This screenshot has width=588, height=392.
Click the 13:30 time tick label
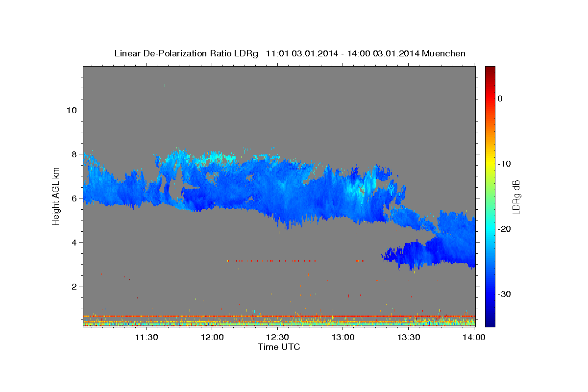pyautogui.click(x=408, y=337)
